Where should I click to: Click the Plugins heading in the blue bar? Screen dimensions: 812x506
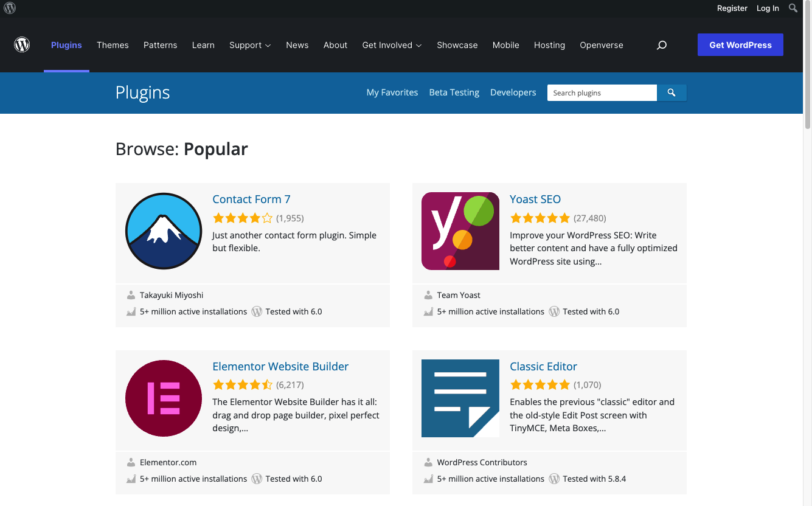coord(143,92)
